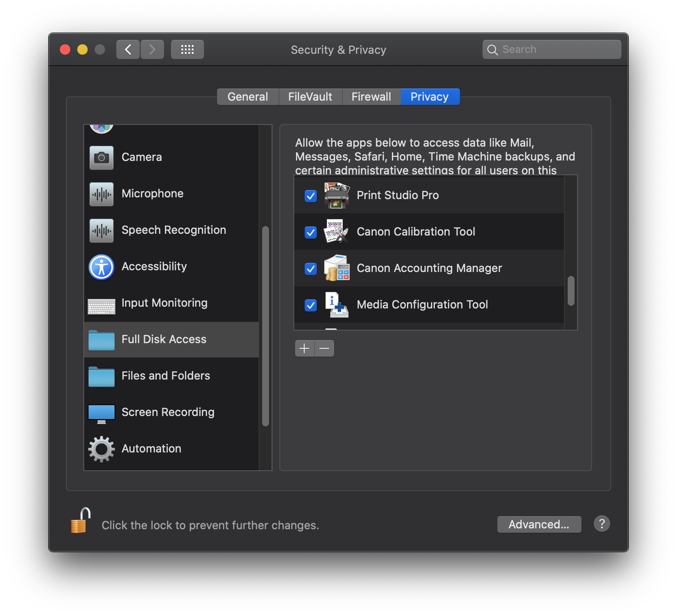Click the Files and Folders folder icon
Viewport: 677px width, 616px height.
click(x=101, y=376)
